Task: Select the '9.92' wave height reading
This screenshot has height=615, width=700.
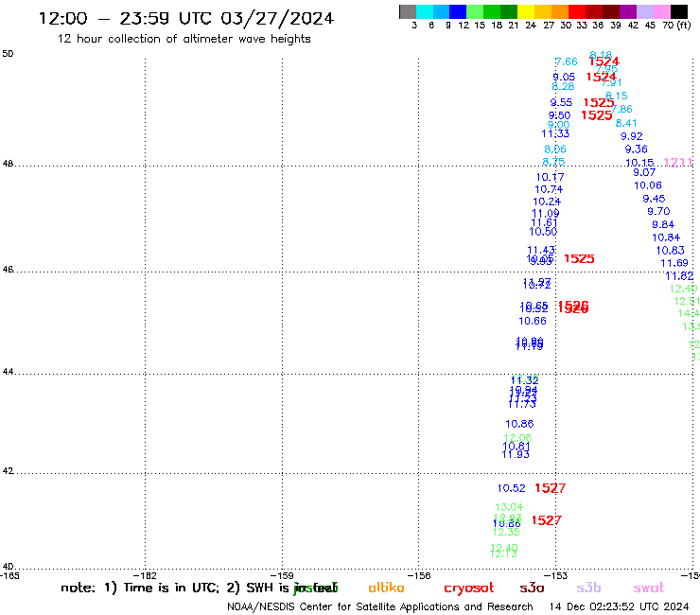Action: (x=631, y=136)
